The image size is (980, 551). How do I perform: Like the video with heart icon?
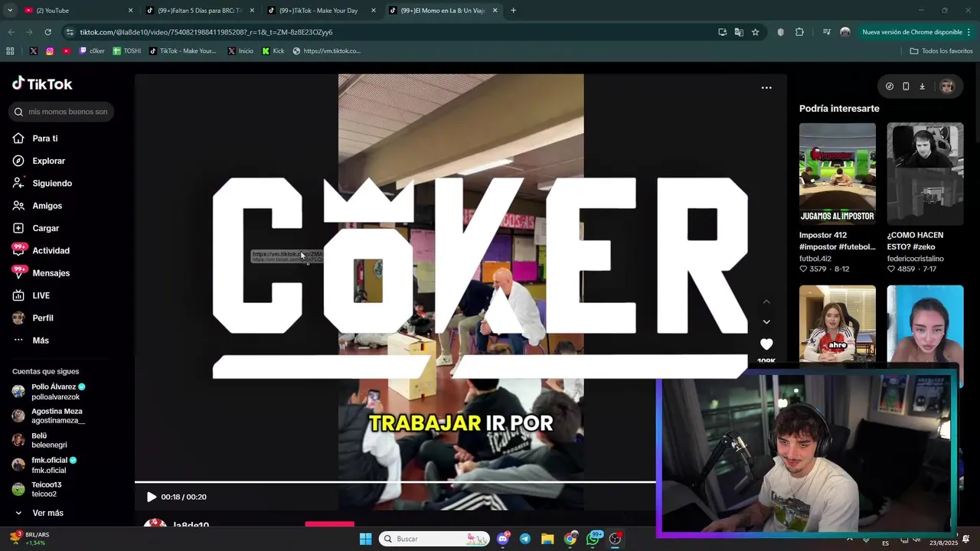tap(766, 344)
